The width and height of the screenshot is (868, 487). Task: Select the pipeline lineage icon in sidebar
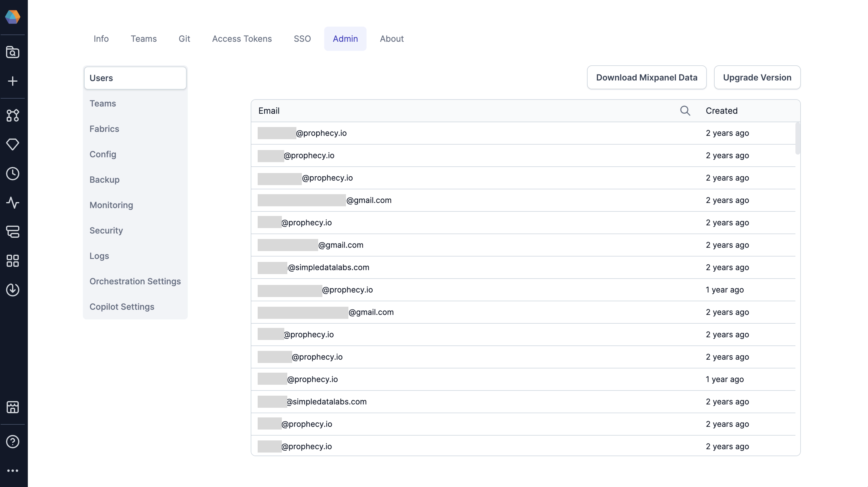(x=12, y=116)
